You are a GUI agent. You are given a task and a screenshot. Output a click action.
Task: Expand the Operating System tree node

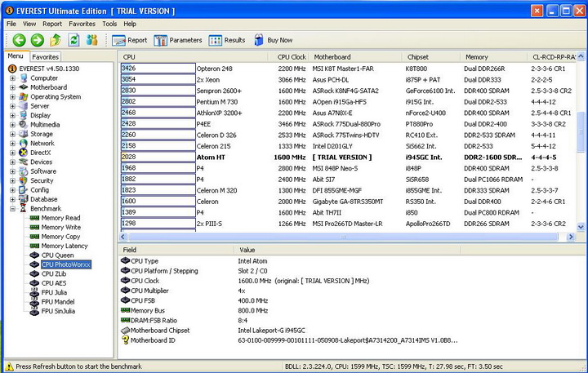(12, 96)
